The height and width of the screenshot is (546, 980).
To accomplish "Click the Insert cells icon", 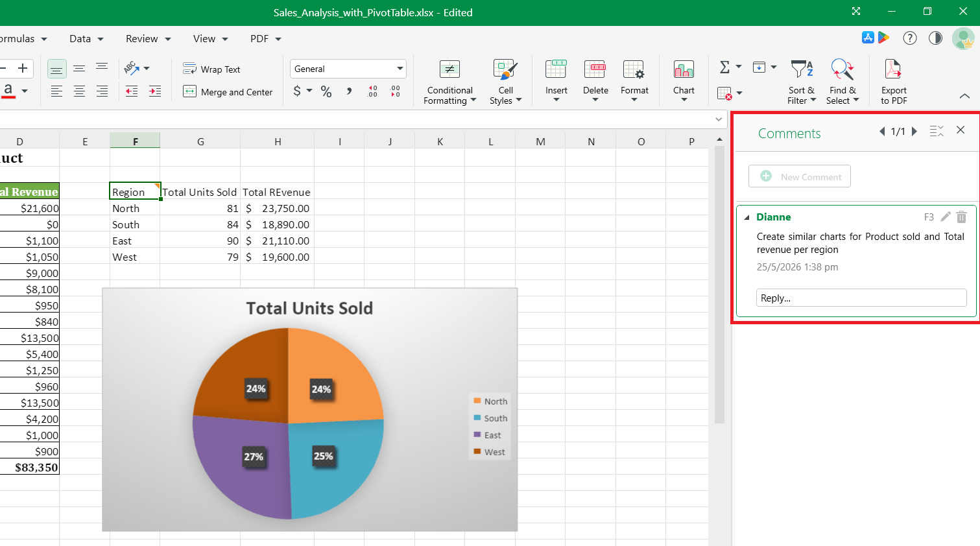I will coord(556,69).
